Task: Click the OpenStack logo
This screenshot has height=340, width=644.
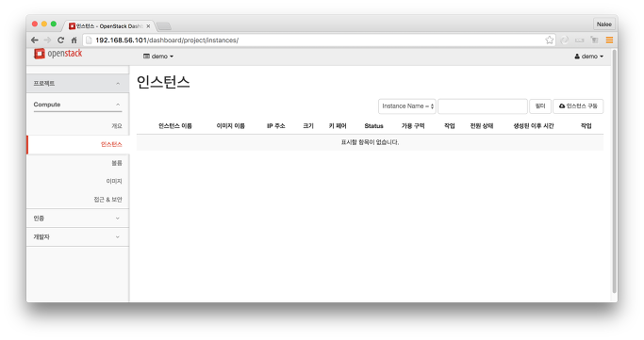Action: point(58,54)
